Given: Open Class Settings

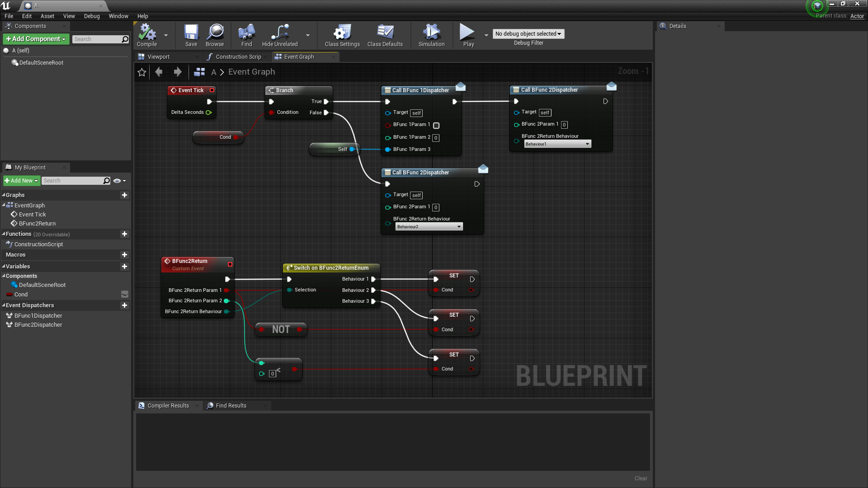Looking at the screenshot, I should (342, 33).
